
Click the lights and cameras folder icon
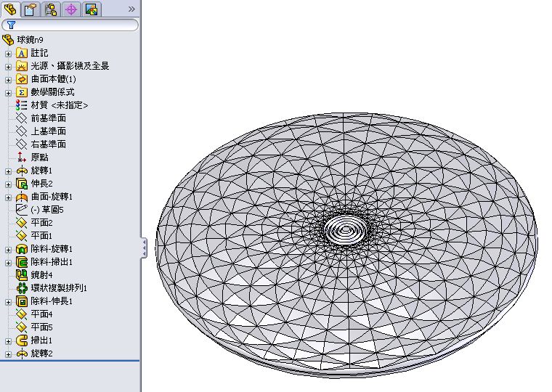[x=22, y=66]
